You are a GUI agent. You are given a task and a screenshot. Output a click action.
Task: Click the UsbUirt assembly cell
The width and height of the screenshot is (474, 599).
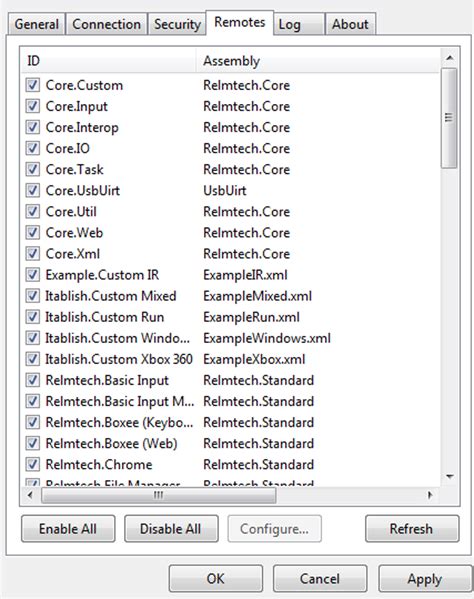(x=225, y=190)
